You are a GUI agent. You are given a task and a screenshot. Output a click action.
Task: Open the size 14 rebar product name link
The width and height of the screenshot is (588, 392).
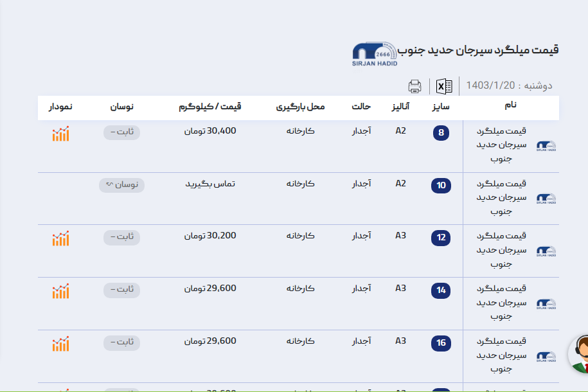tap(510, 302)
